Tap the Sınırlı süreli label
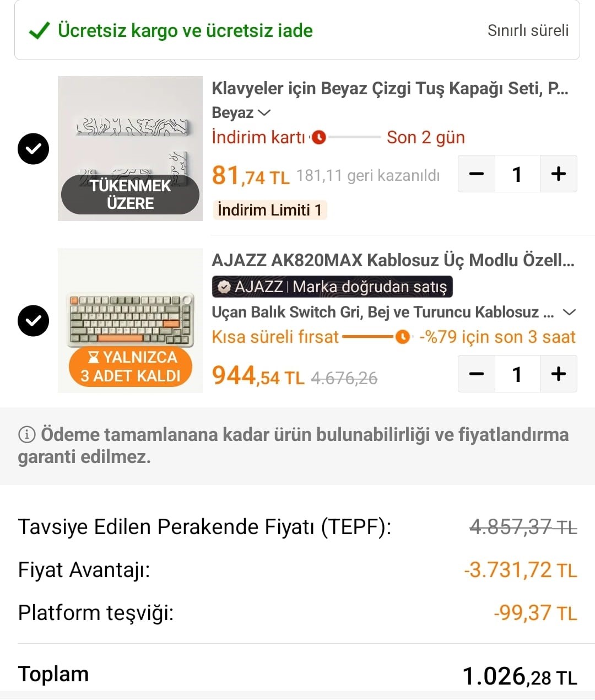This screenshot has height=700, width=595. click(x=528, y=31)
